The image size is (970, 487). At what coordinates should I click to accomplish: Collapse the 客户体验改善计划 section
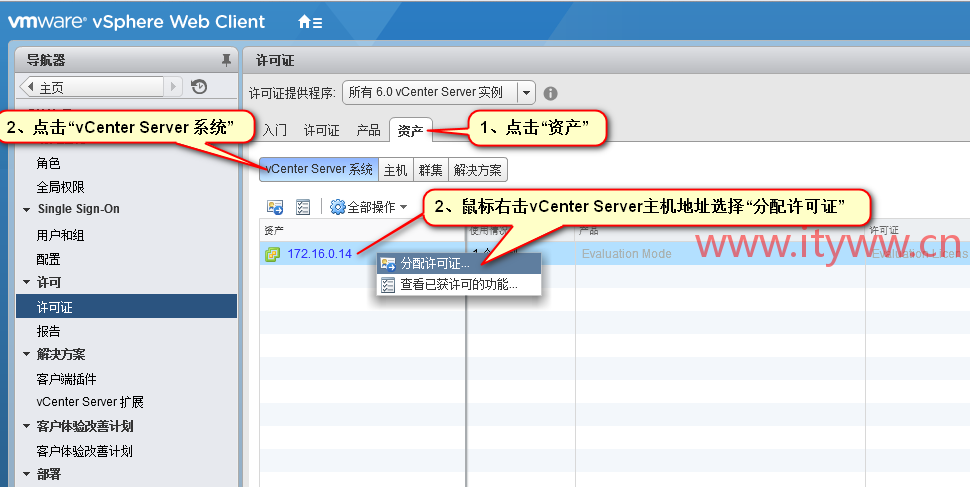27,426
